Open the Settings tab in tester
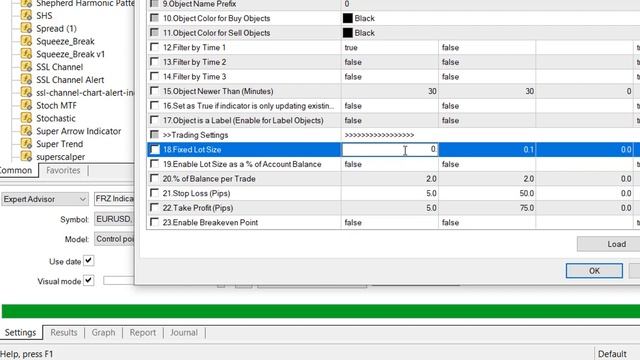Screen dimensions: 640x360 tap(20, 333)
